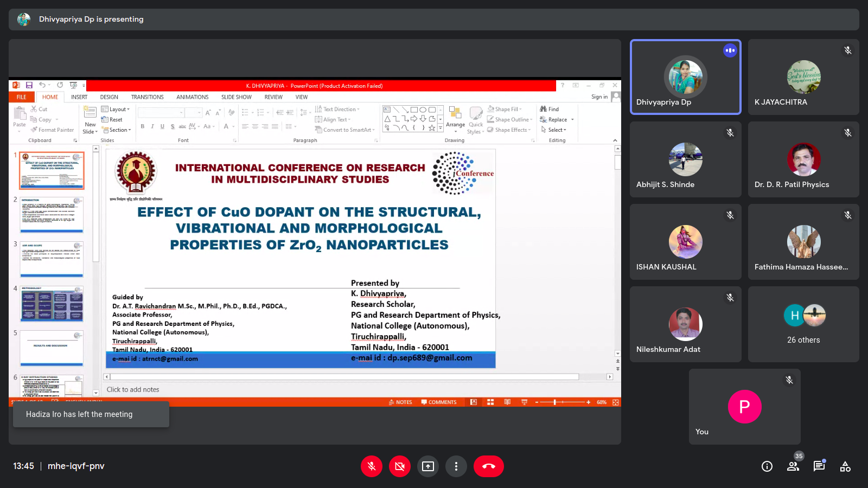Open the More options three-dot menu
Image resolution: width=868 pixels, height=488 pixels.
pos(456,466)
